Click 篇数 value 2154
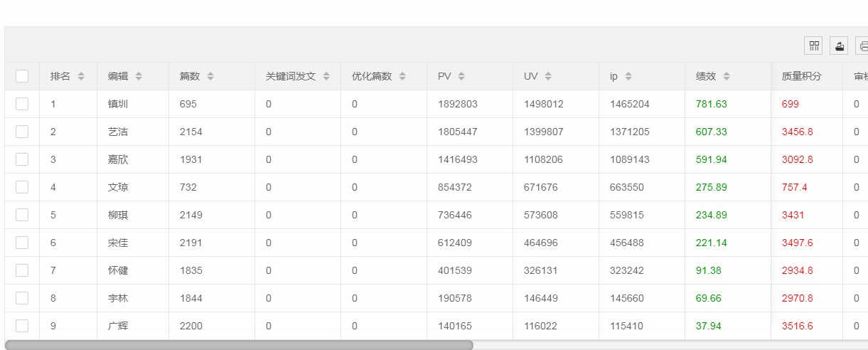 pyautogui.click(x=191, y=132)
